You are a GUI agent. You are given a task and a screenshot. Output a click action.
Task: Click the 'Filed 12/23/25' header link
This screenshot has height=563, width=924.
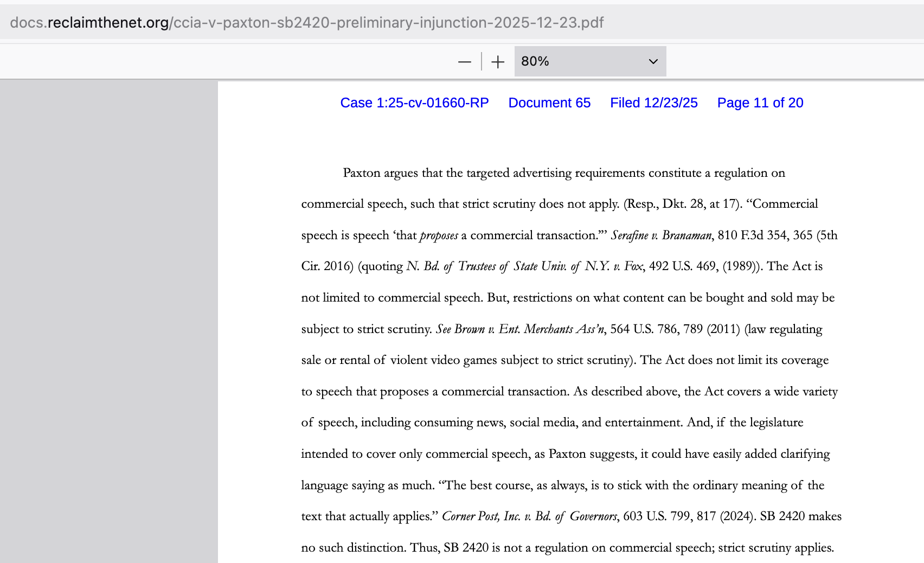[x=654, y=103]
